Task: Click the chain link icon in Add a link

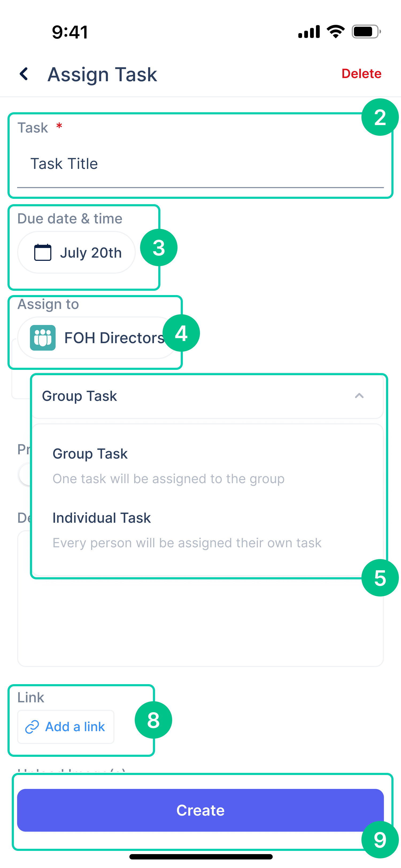Action: 32,726
